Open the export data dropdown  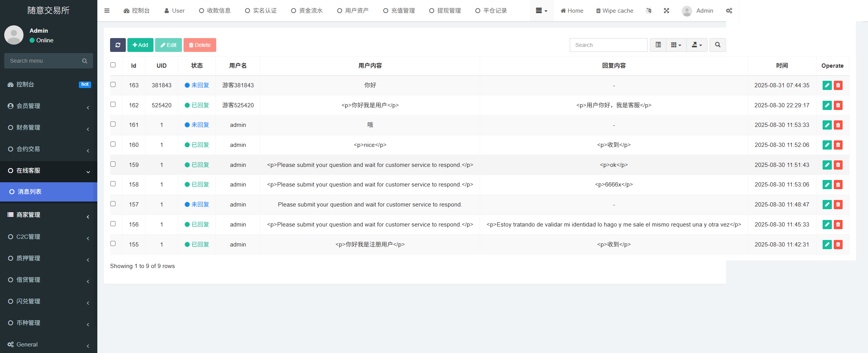[x=697, y=45]
